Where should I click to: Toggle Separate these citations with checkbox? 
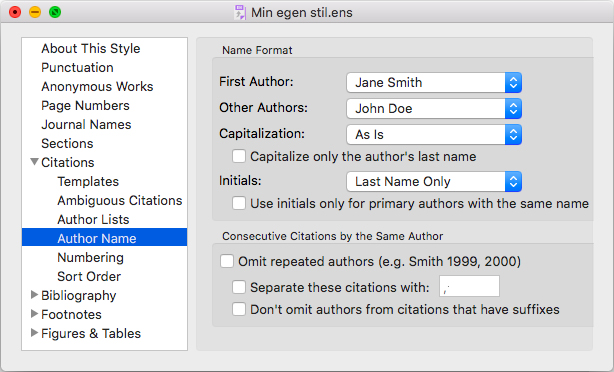(x=239, y=287)
